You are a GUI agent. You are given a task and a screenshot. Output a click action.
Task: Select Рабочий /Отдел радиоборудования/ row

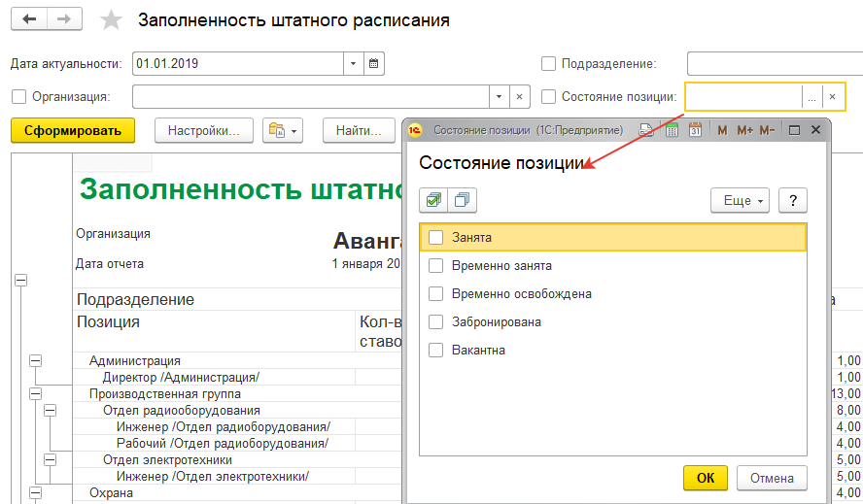click(223, 444)
